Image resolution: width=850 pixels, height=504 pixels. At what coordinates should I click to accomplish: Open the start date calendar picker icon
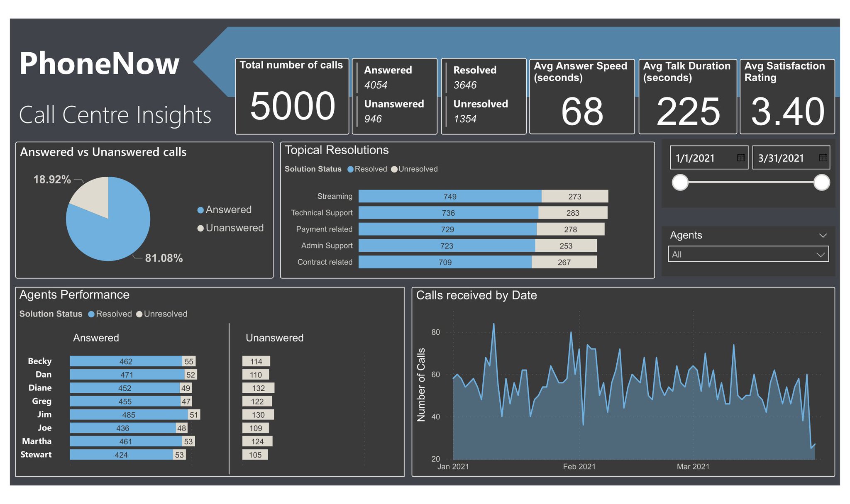coord(741,158)
